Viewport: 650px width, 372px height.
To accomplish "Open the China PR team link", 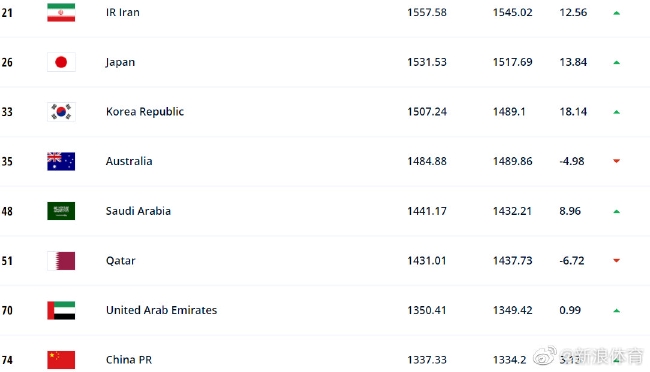I will [x=129, y=360].
